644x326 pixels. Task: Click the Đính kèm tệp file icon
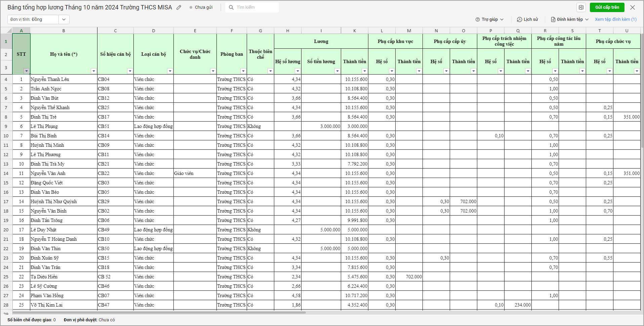click(x=553, y=19)
